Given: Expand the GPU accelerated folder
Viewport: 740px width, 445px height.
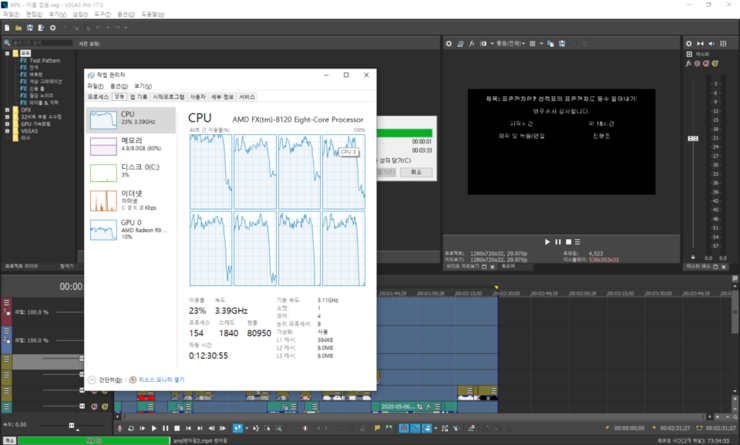Looking at the screenshot, I should [7, 124].
